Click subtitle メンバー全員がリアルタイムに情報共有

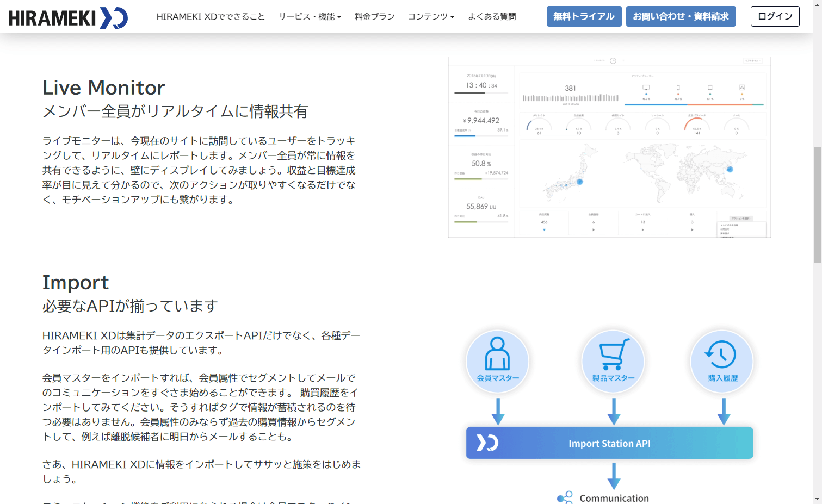[x=175, y=111]
